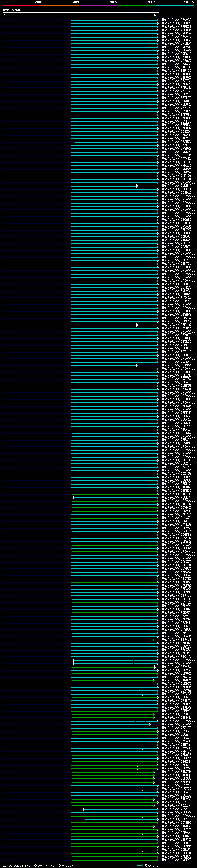Click the UniRef100_P14148 hit label
This screenshot has height=868, width=197.
tap(177, 301)
